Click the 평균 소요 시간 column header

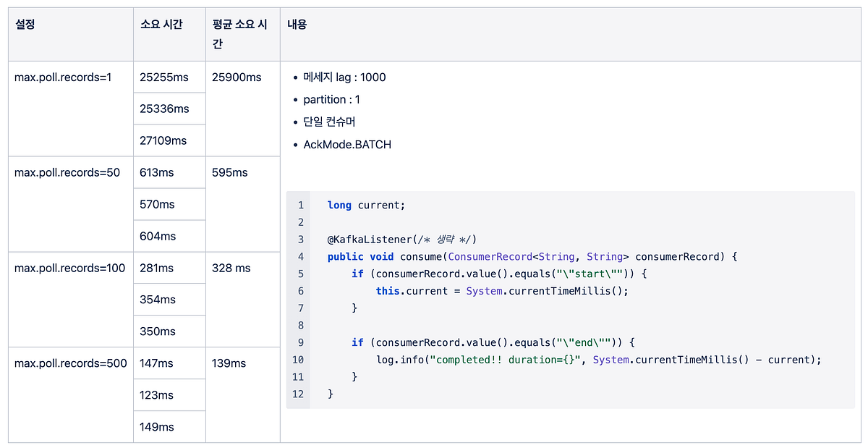243,34
